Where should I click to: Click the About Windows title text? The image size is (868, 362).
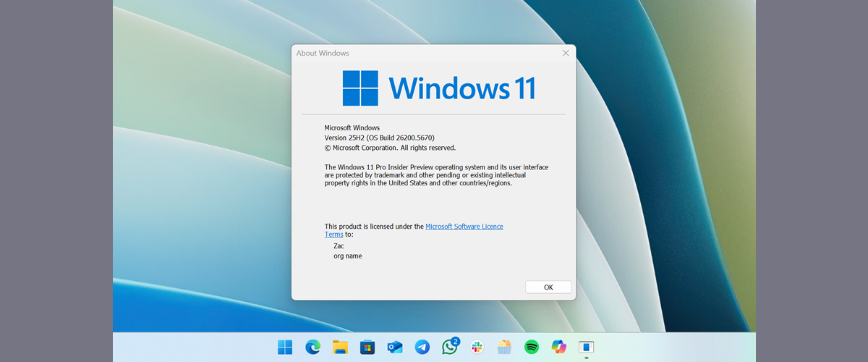[323, 53]
